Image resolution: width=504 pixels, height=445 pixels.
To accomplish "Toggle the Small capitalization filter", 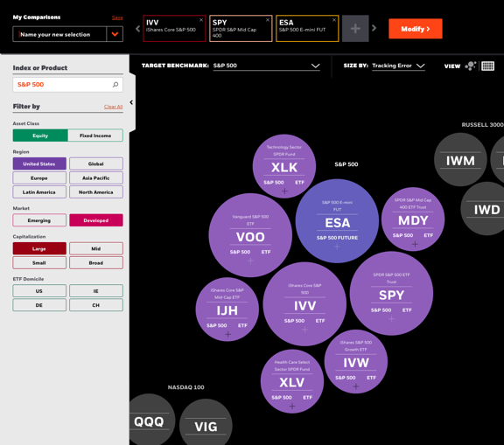I will pyautogui.click(x=39, y=262).
